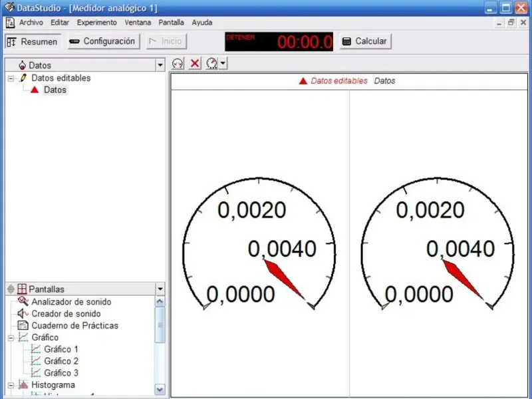
Task: Click the red X remove data icon
Action: coord(195,63)
